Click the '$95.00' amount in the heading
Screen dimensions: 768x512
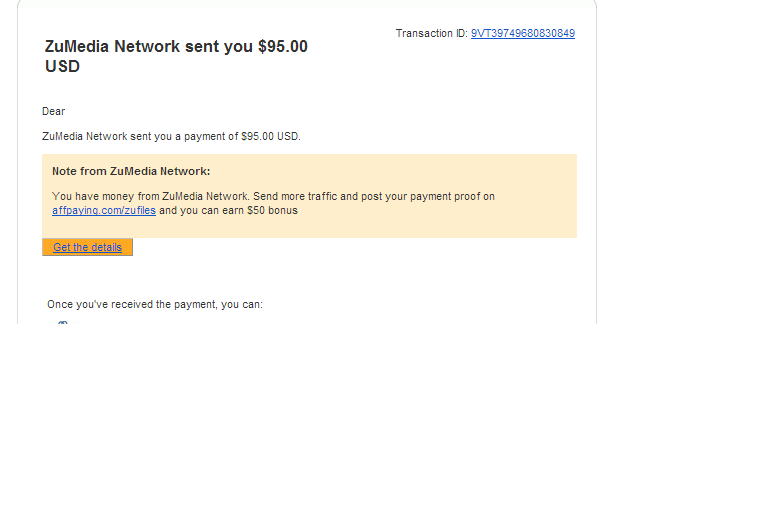pyautogui.click(x=283, y=47)
